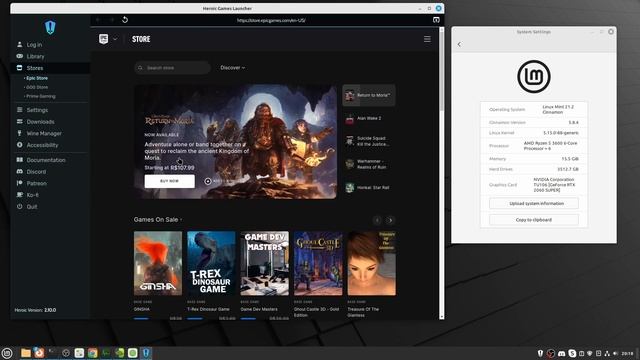Click the STORE heading link
This screenshot has height=360, width=640.
click(x=141, y=39)
